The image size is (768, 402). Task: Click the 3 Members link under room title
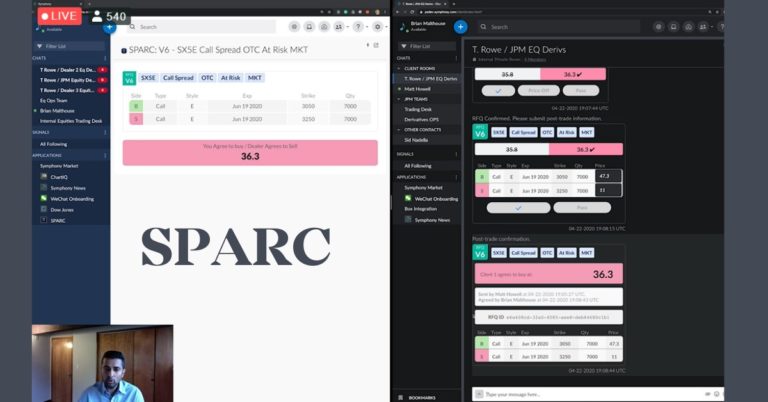point(535,60)
